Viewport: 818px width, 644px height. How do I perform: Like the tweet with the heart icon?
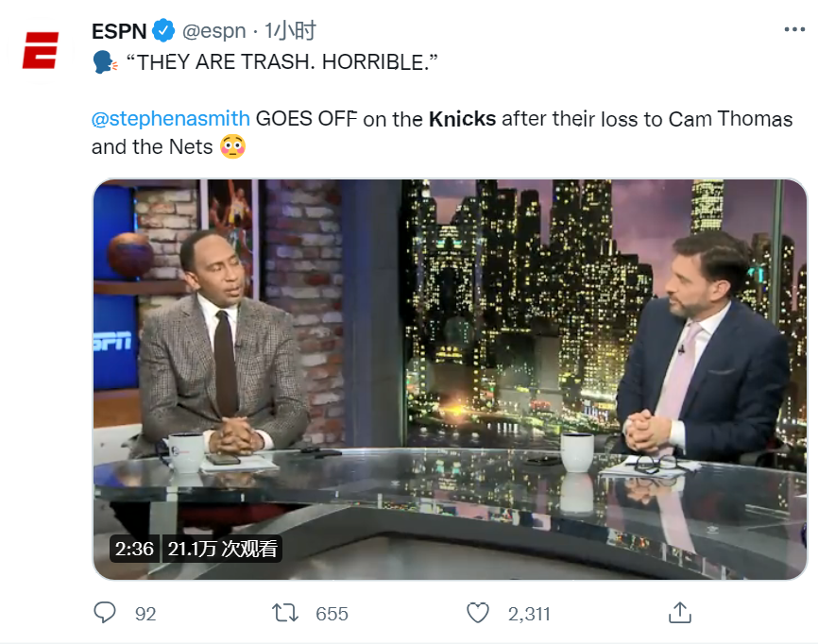[x=477, y=613]
